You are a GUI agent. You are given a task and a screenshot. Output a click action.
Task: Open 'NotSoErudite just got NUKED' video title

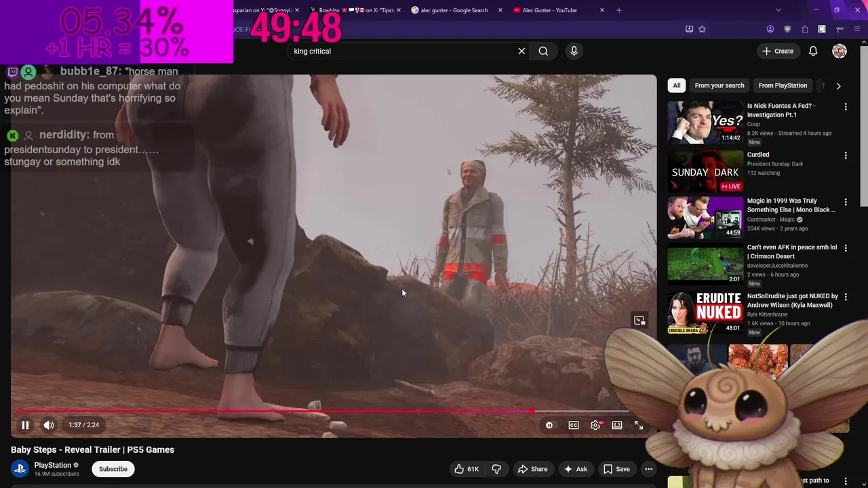click(792, 301)
